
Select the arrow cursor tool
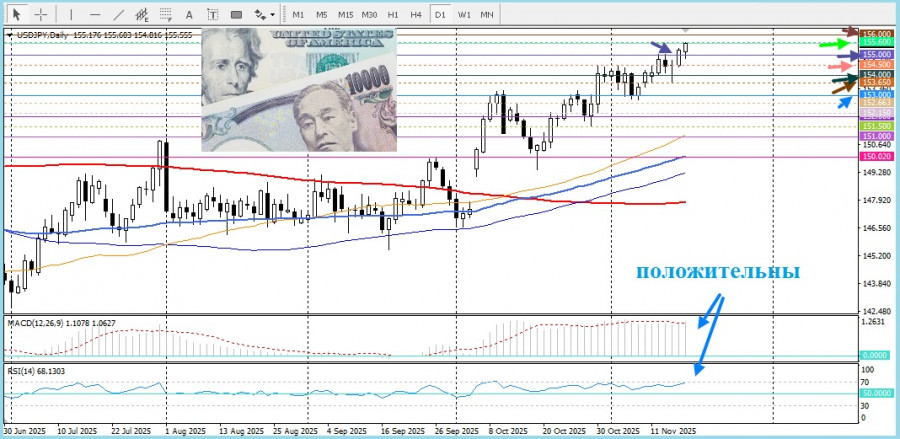[17, 15]
